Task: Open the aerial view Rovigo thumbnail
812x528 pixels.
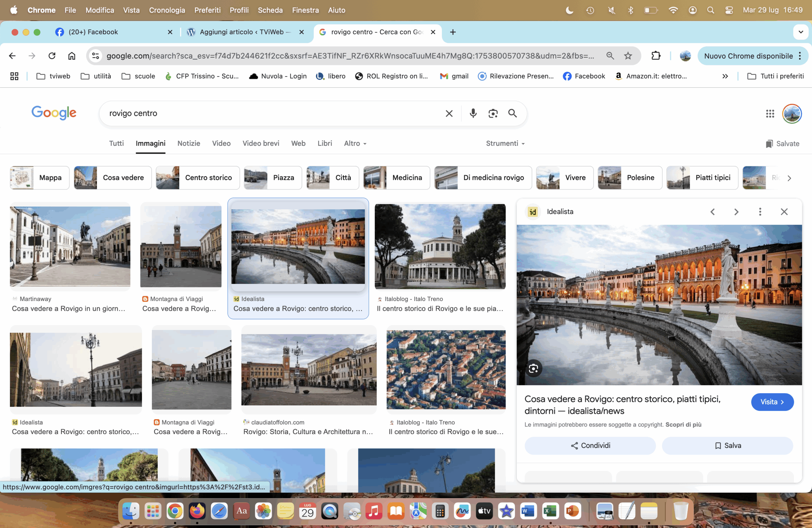Action: (446, 370)
